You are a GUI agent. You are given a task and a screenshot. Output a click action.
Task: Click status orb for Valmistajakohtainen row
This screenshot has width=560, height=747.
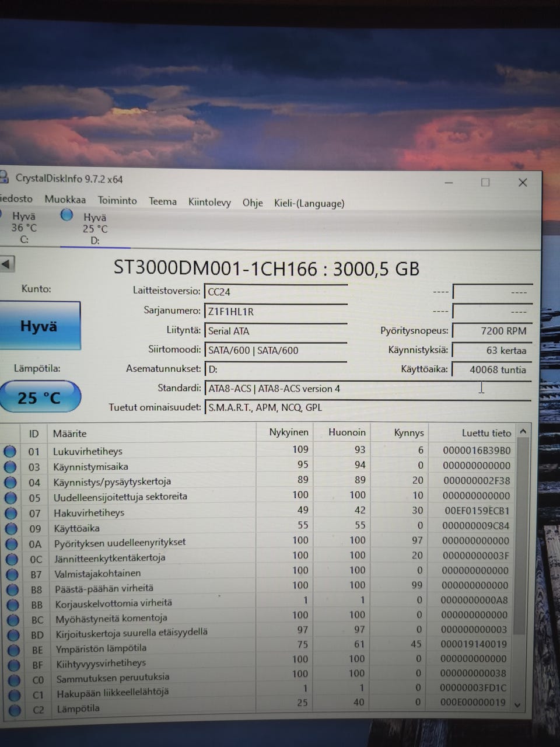12,574
